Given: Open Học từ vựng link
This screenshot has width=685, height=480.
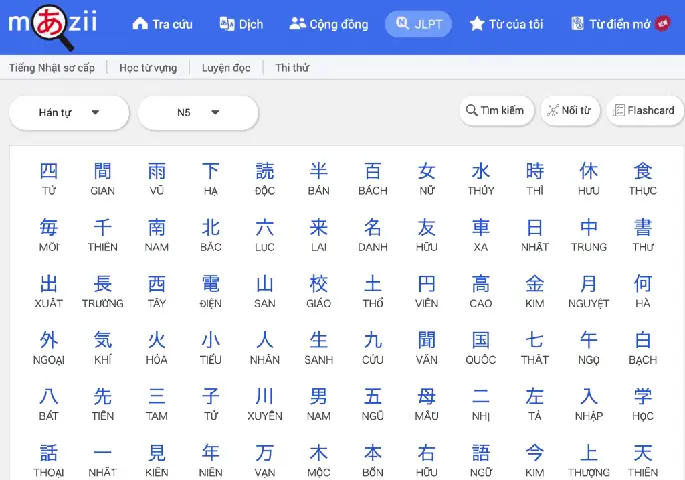Looking at the screenshot, I should pos(148,68).
